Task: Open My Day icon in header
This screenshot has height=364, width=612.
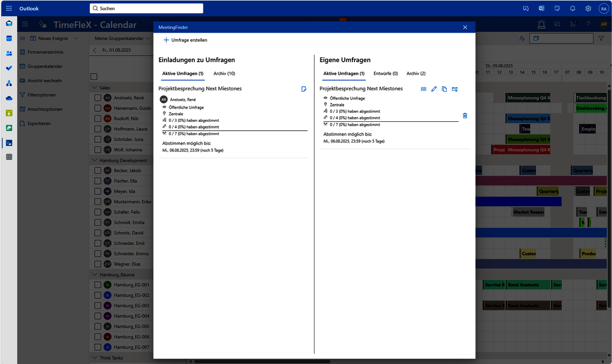Action: pyautogui.click(x=557, y=9)
